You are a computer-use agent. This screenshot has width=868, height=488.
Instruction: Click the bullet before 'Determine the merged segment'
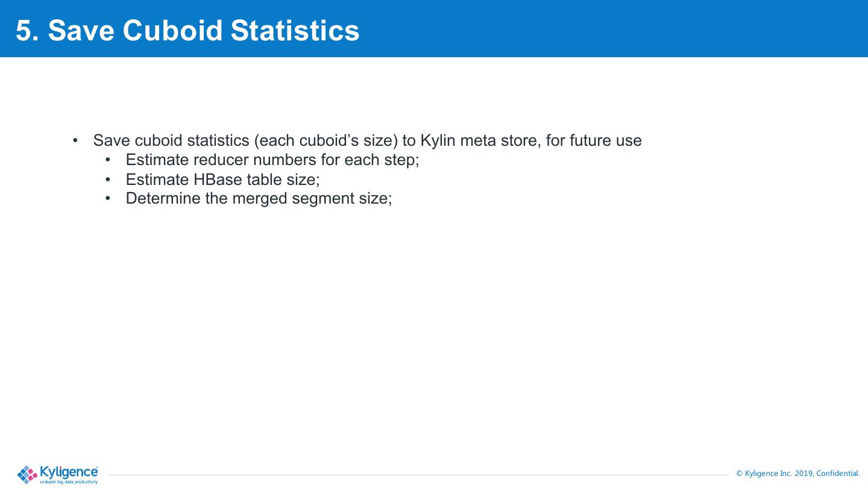108,199
